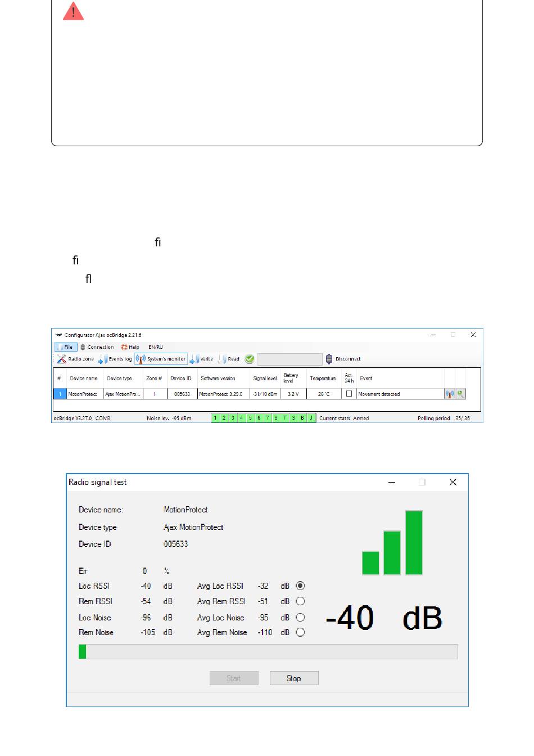Click the Signal level column header
Screen dimensions: 534x756
coord(265,379)
